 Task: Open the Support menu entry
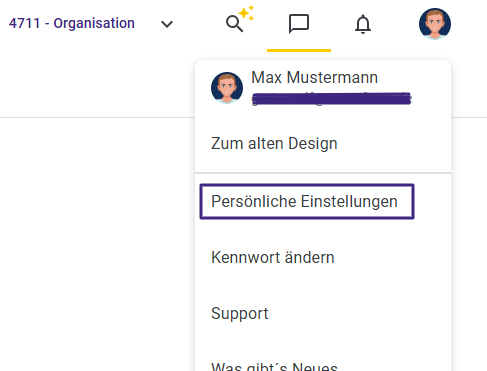240,314
